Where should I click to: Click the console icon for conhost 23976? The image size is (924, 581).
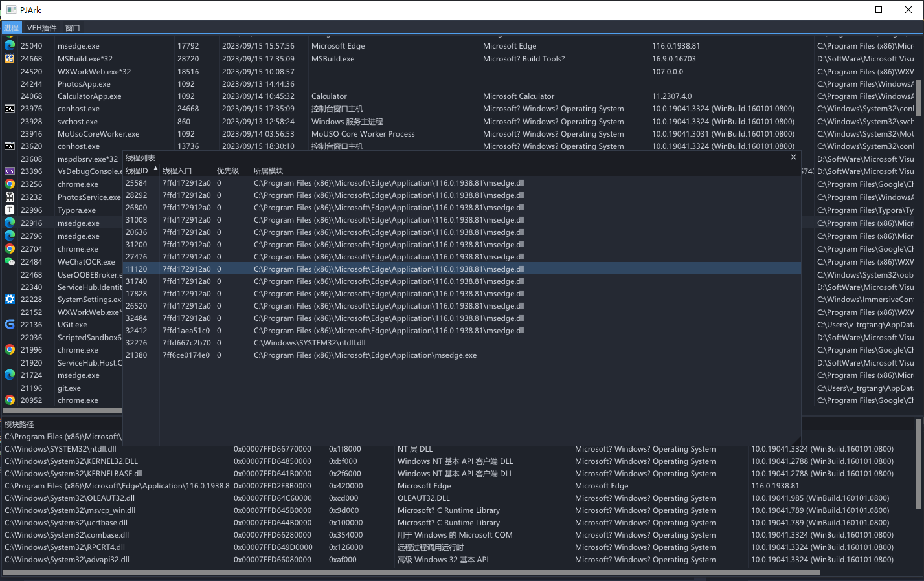click(10, 109)
